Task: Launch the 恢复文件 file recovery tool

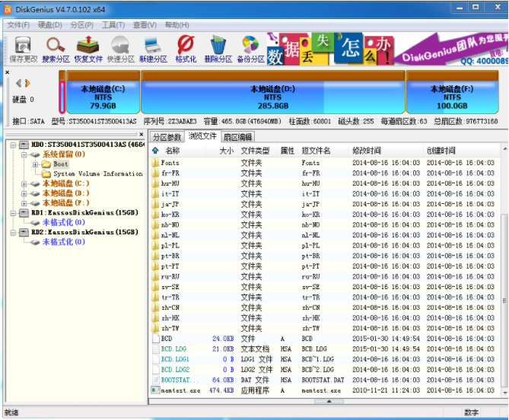Action: coord(88,49)
